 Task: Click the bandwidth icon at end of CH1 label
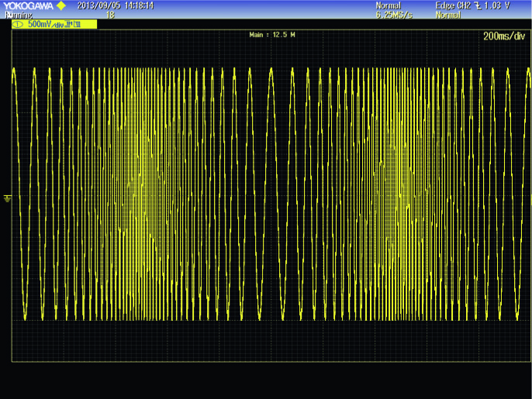click(x=77, y=24)
